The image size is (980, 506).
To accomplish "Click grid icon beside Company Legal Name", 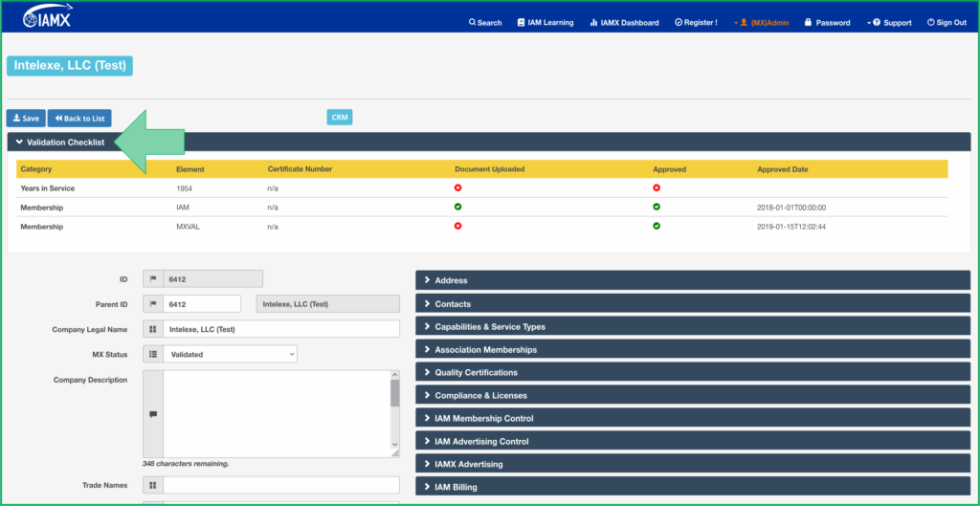I will point(153,329).
